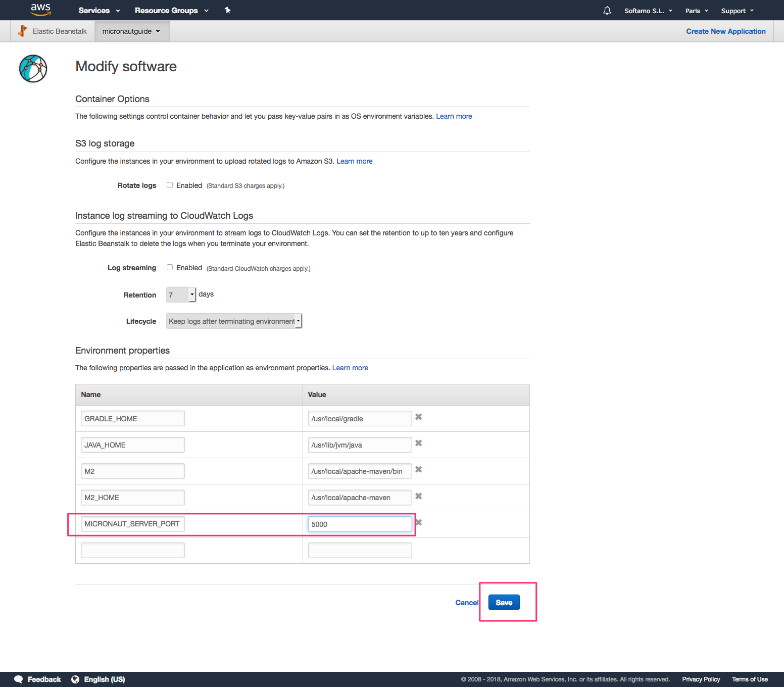Click the AWS logo home icon
Screen dimensions: 784x687
coord(40,10)
